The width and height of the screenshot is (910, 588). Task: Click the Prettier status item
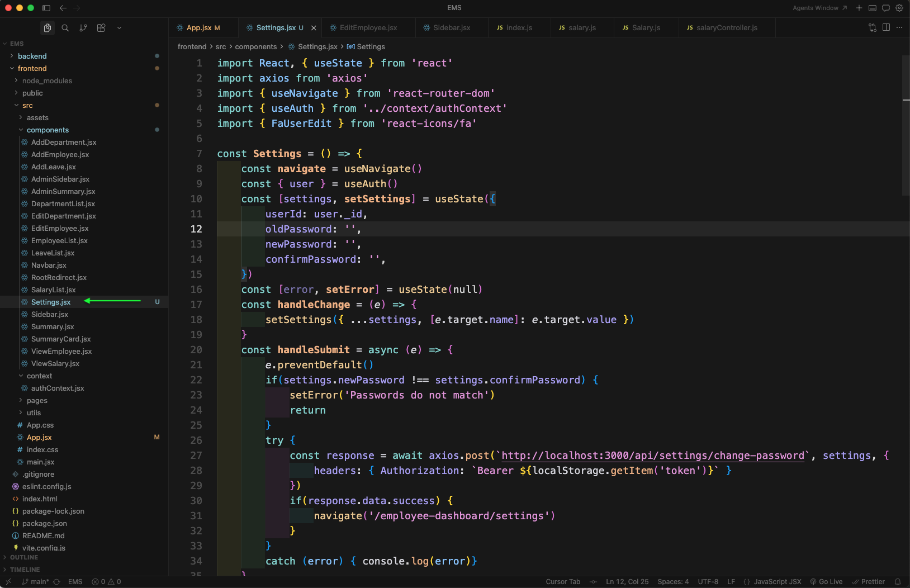click(868, 582)
